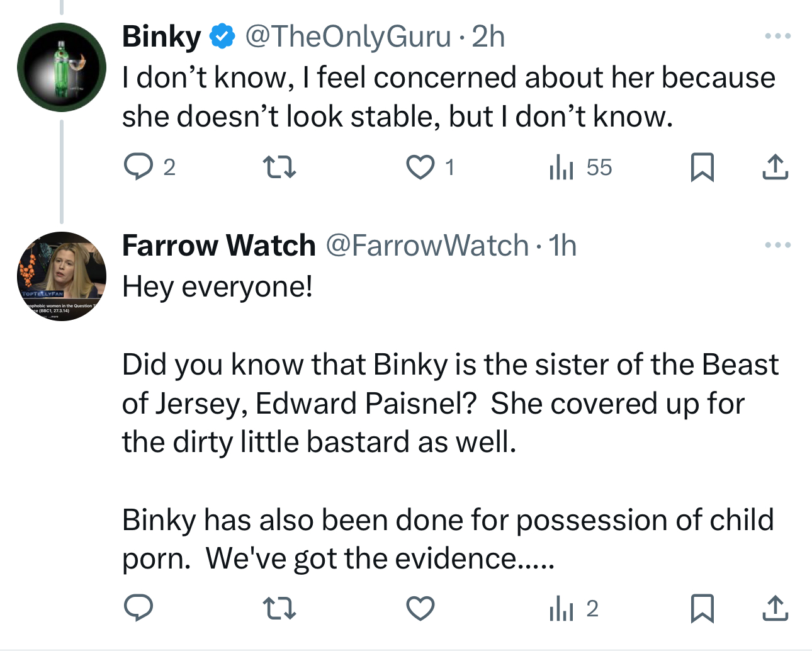Bookmark Farrow Watch's tweet
This screenshot has height=651, width=812.
click(702, 608)
